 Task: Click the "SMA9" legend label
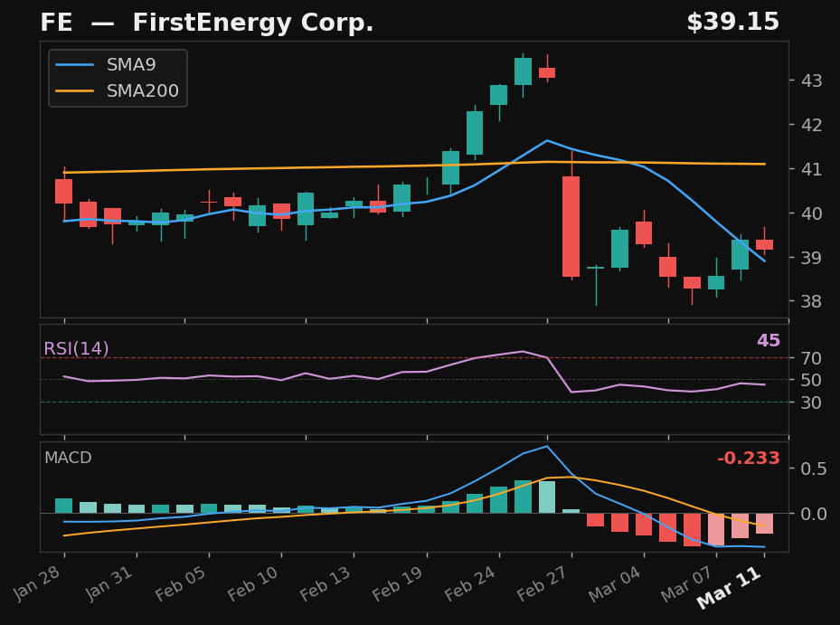pos(131,65)
